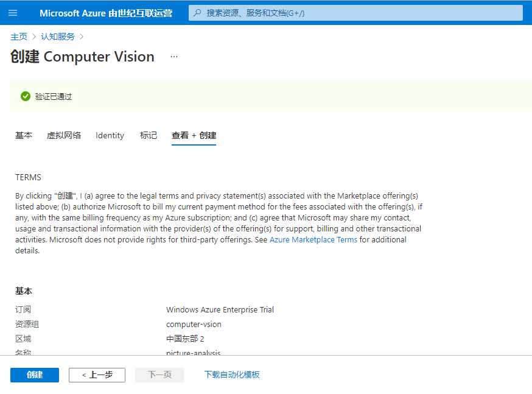Switch to the Identity tab
Screen dimensions: 532x394
[110, 135]
